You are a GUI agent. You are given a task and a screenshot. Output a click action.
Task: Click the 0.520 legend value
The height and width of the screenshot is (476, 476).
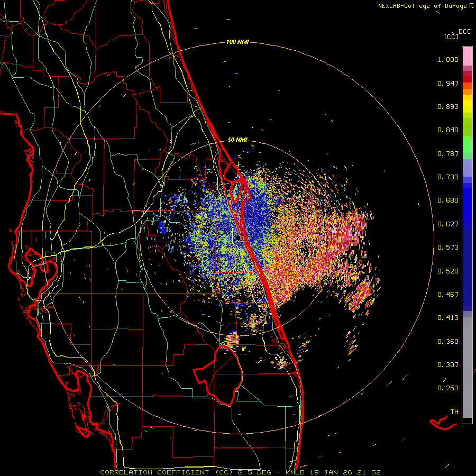(448, 271)
